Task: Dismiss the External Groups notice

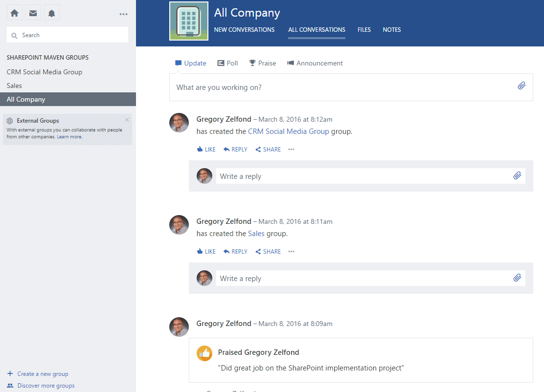Action: (127, 120)
